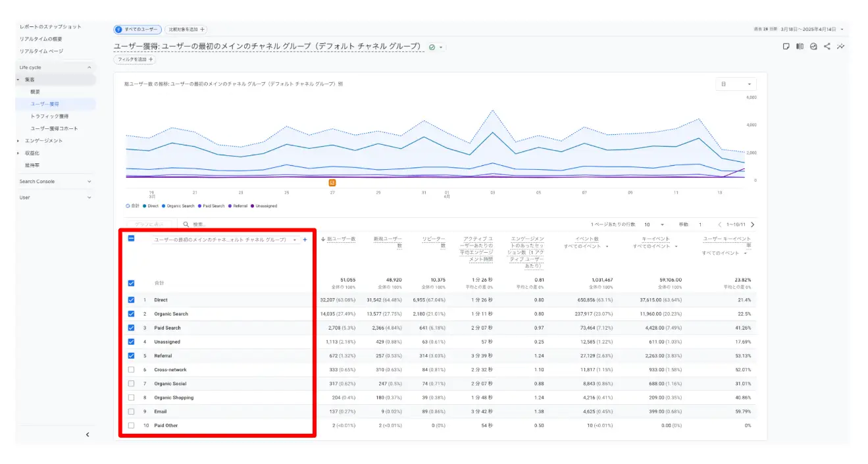Open the 日 granularity dropdown on chart
The height and width of the screenshot is (464, 868).
click(736, 84)
